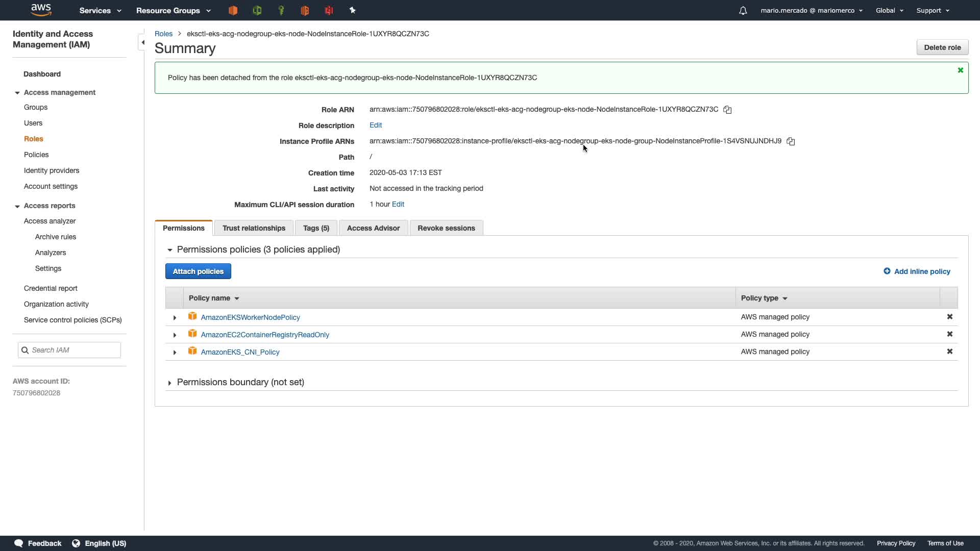Click the Add inline policy link

pyautogui.click(x=917, y=271)
